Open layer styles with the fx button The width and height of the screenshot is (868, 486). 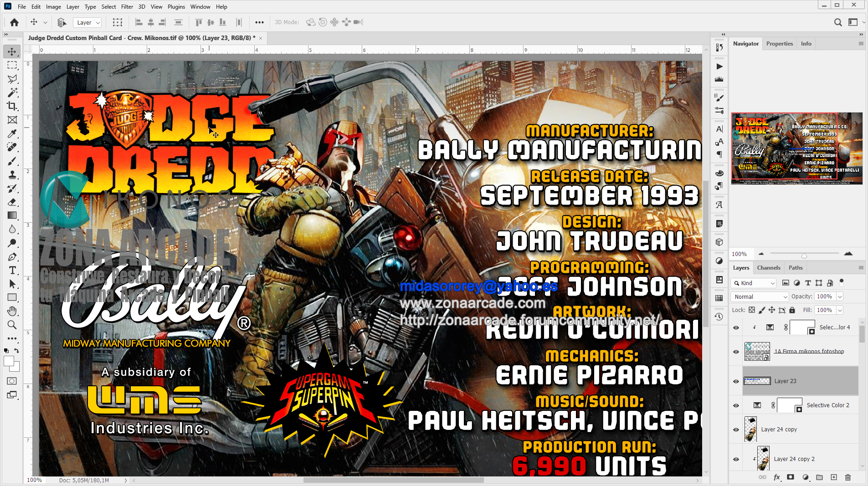[x=776, y=477]
